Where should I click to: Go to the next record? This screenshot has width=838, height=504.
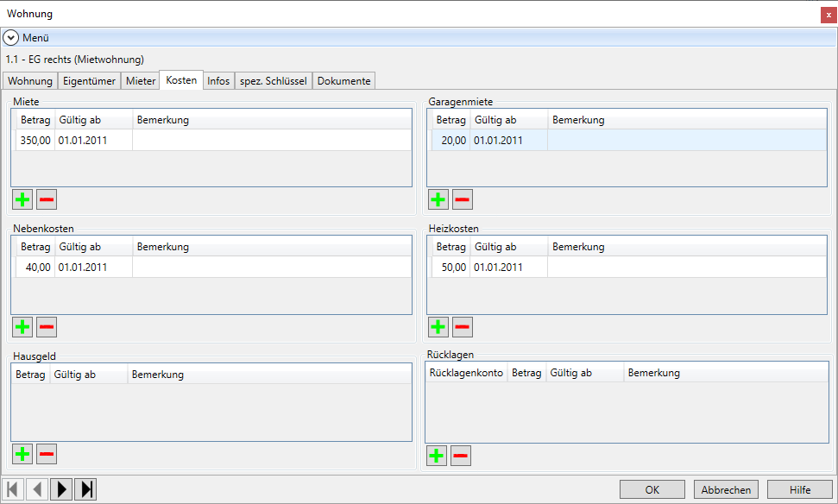pos(61,489)
